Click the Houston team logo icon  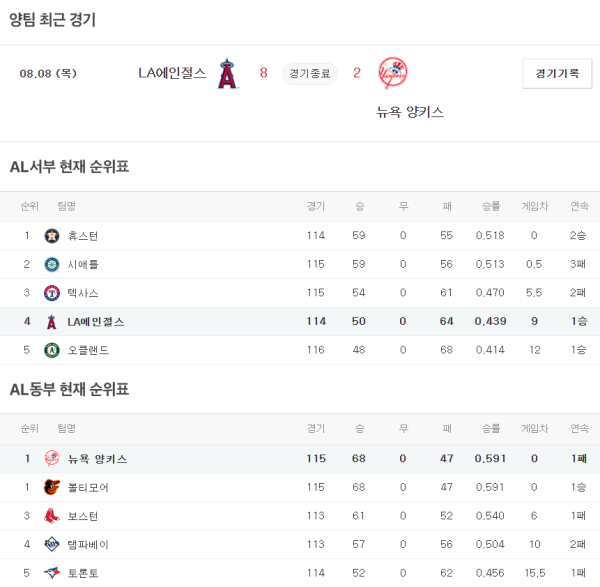tap(52, 236)
